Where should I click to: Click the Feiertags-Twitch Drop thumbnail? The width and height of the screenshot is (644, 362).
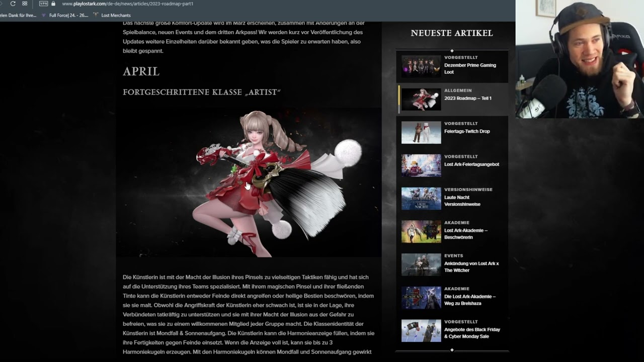pyautogui.click(x=421, y=132)
